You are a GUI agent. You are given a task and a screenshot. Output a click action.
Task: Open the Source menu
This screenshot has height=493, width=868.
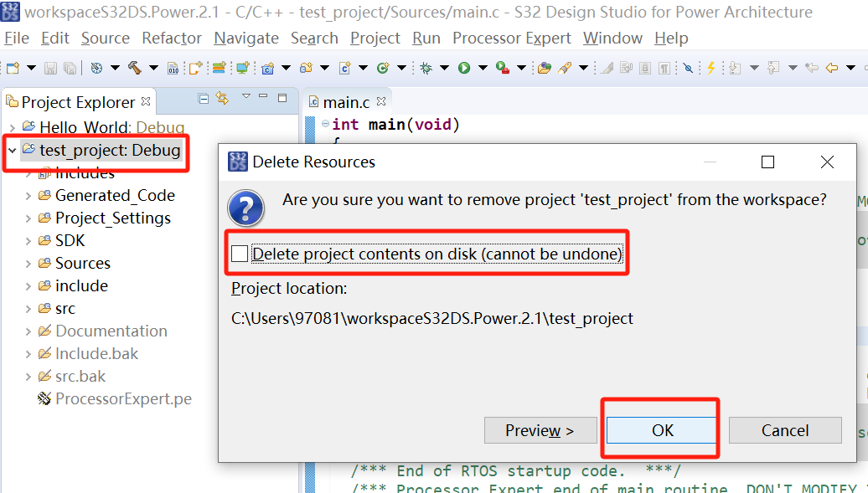(x=106, y=39)
